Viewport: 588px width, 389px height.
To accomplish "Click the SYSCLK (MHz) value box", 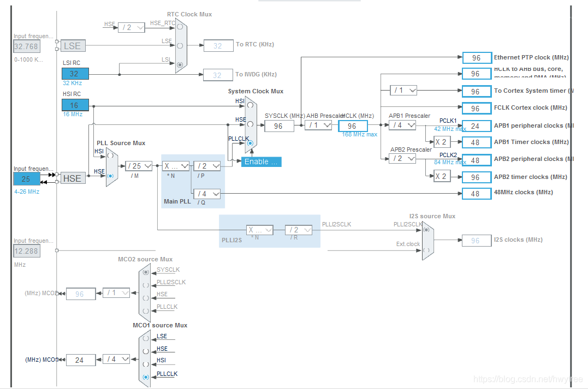I will (279, 126).
